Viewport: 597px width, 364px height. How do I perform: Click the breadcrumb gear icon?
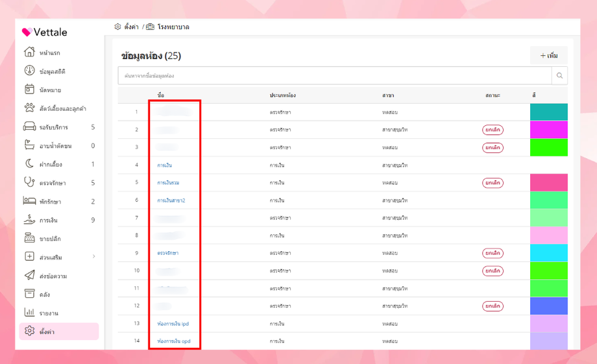tap(117, 27)
